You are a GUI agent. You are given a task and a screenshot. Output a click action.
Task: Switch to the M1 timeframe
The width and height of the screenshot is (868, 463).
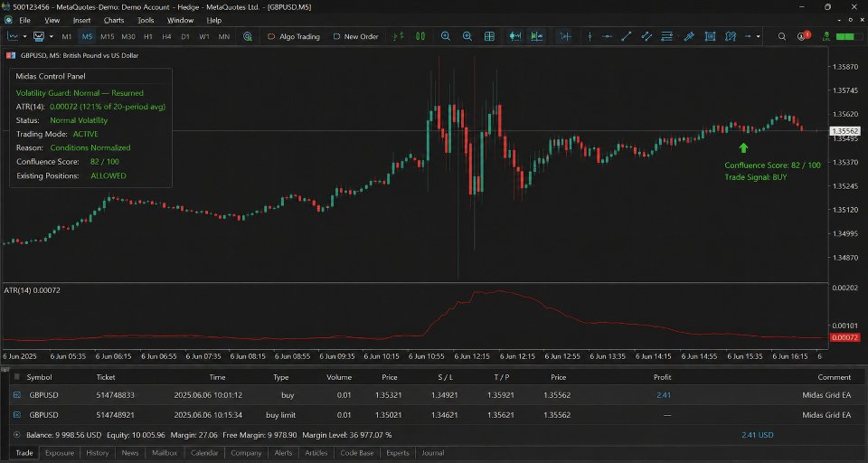click(66, 36)
